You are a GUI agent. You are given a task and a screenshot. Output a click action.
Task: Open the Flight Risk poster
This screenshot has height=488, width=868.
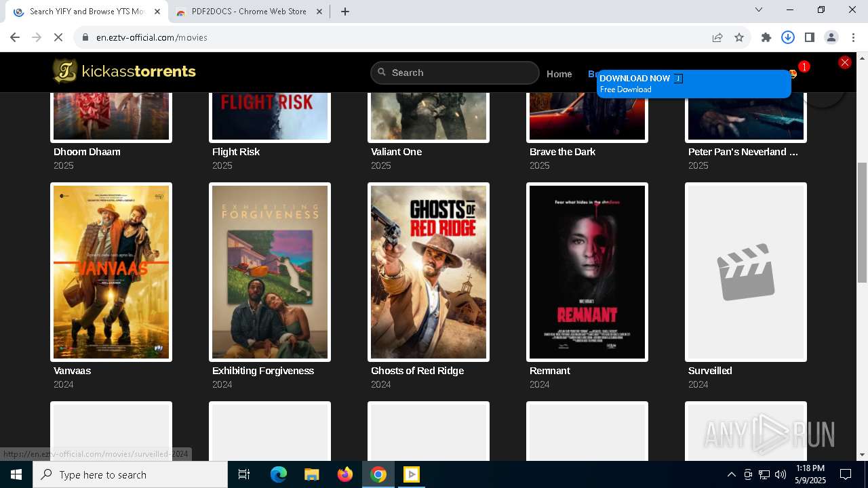click(270, 117)
